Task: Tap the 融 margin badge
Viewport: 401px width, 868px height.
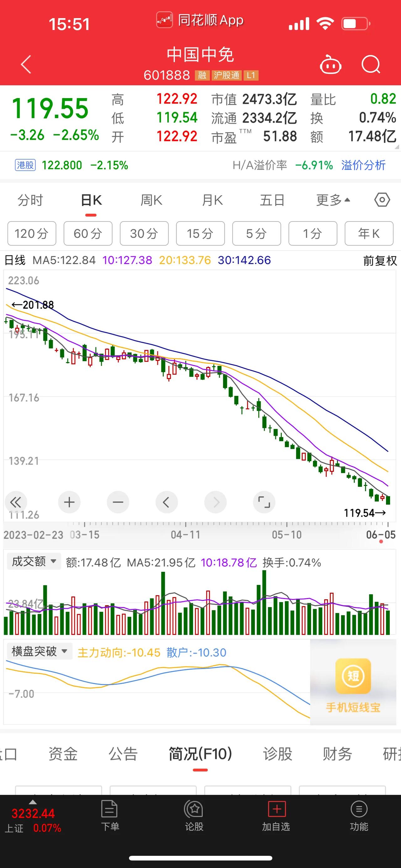Action: tap(202, 75)
